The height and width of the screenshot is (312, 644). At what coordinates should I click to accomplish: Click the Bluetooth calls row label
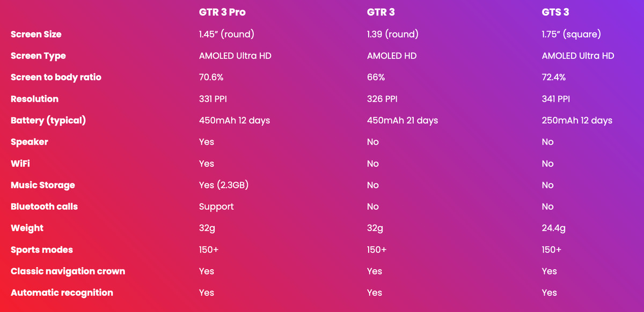coord(44,206)
